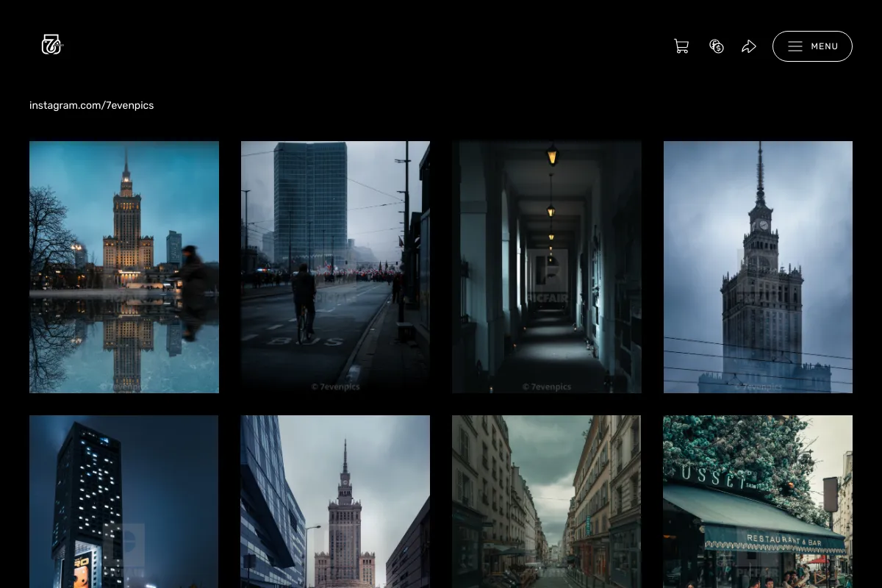Open the shopping cart icon
Screen dimensions: 882x588
coord(681,46)
